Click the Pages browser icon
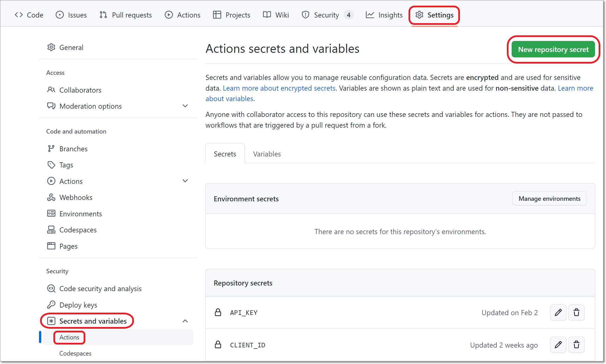Viewport: 606px width, 364px height. [51, 246]
